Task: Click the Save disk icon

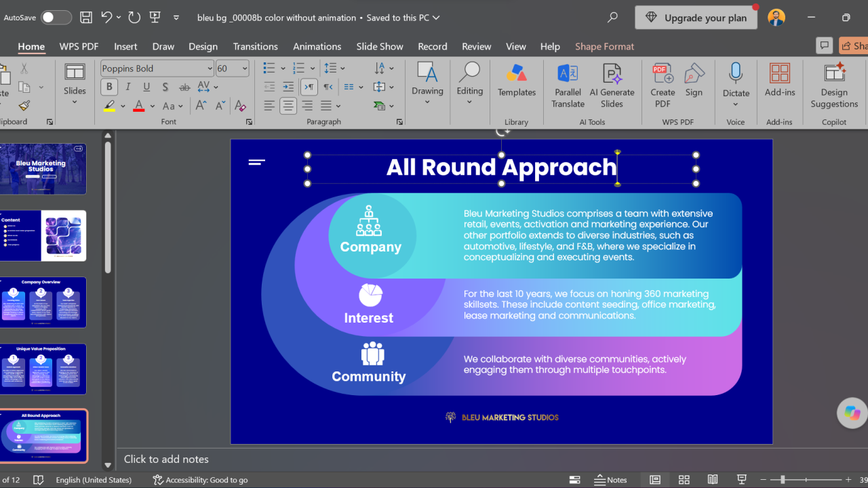Action: (x=85, y=18)
